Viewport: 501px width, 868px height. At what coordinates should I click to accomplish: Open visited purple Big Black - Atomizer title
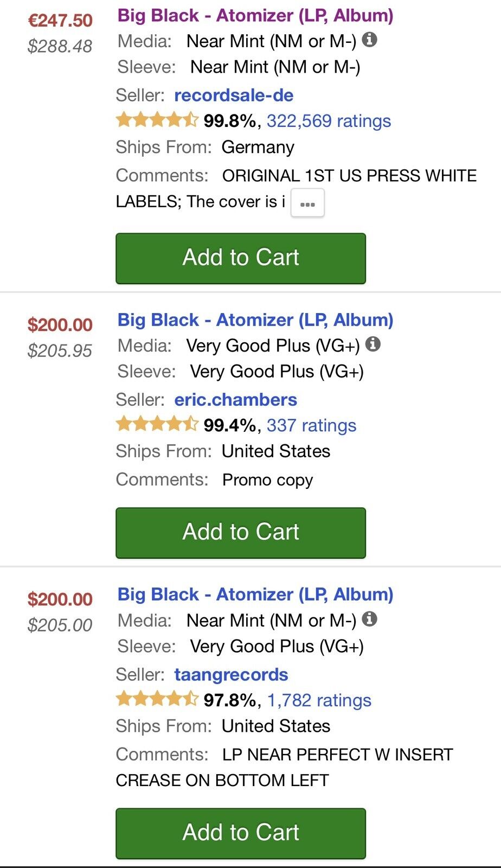click(x=255, y=16)
